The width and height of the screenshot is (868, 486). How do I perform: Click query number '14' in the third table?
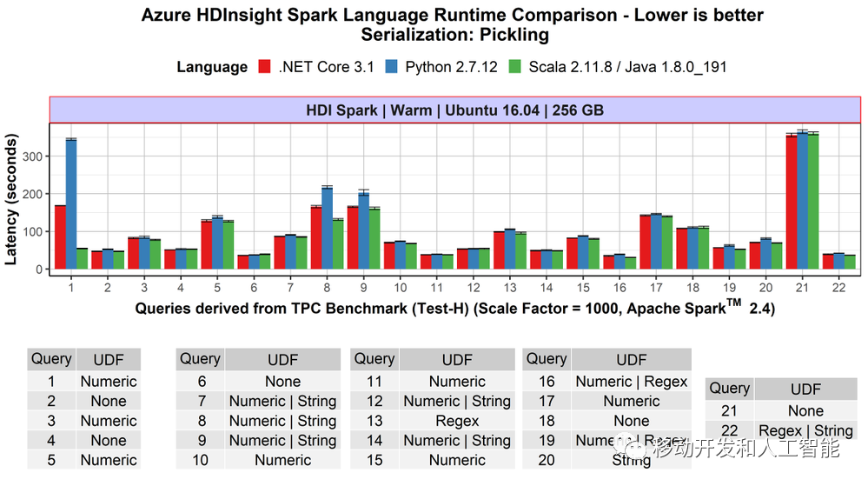coord(374,441)
